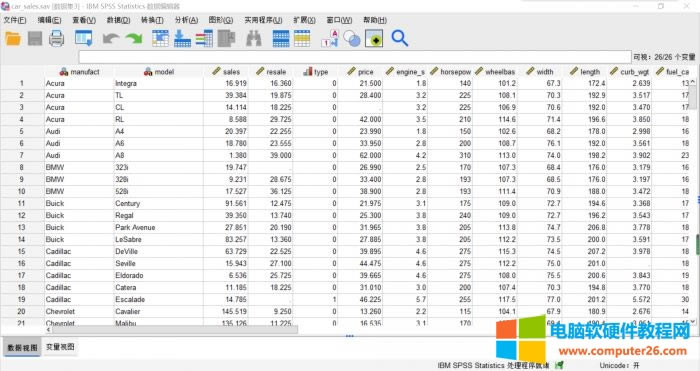Click the Recall recent dialogs icon
The width and height of the screenshot is (700, 371).
point(83,39)
